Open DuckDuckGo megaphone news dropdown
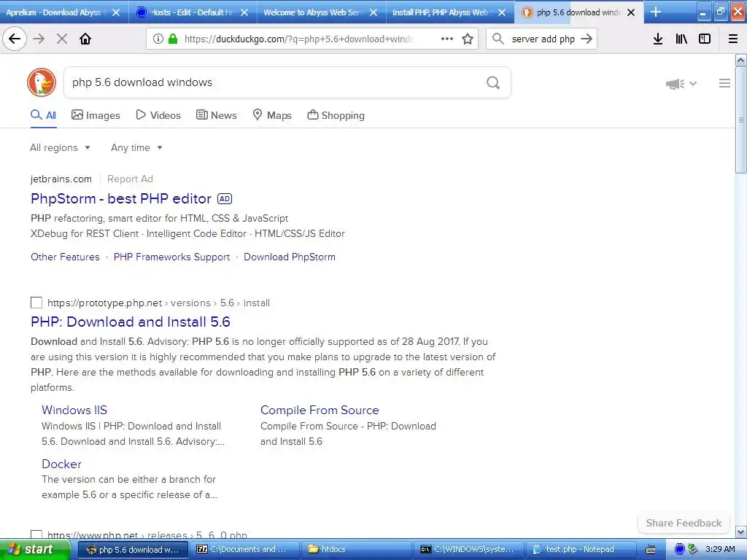Viewport: 747px width, 560px height. point(681,84)
